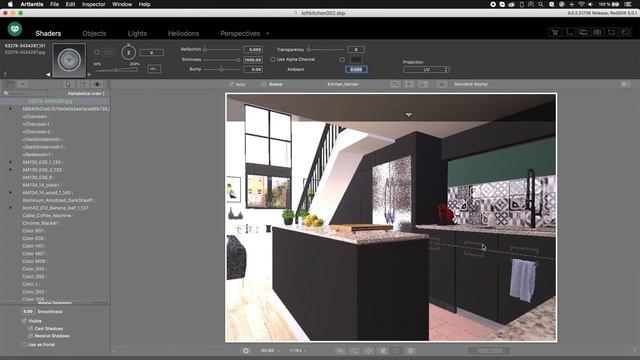Click the Ambient value input field
Viewport: 640px width, 360px height.
coord(356,69)
